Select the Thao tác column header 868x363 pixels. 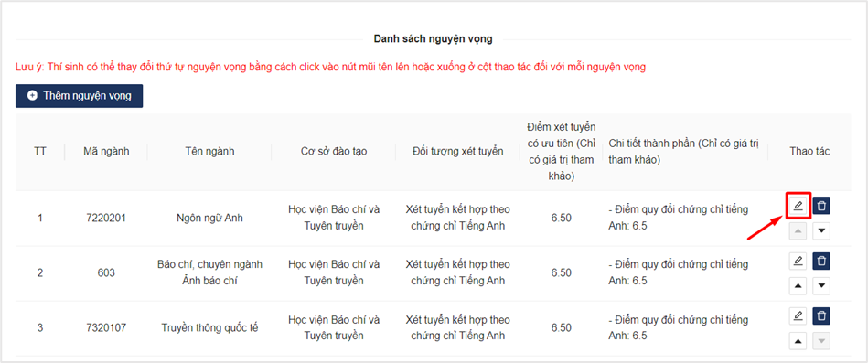(809, 152)
